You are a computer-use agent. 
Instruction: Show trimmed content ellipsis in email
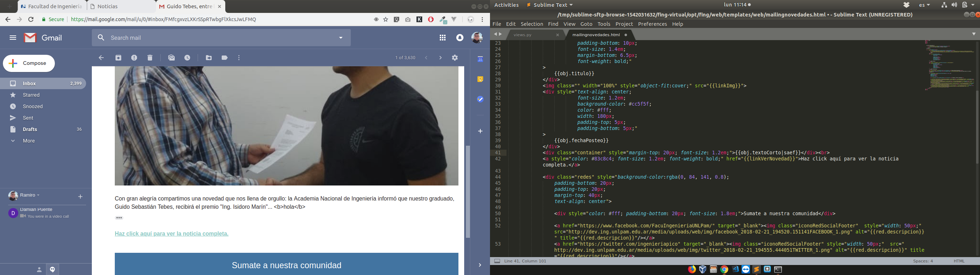click(119, 218)
